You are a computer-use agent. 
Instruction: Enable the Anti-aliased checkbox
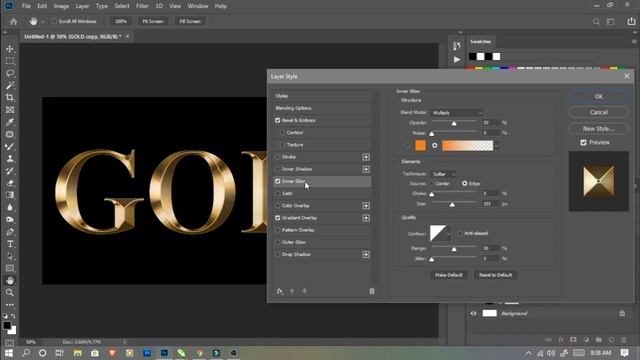(x=460, y=233)
